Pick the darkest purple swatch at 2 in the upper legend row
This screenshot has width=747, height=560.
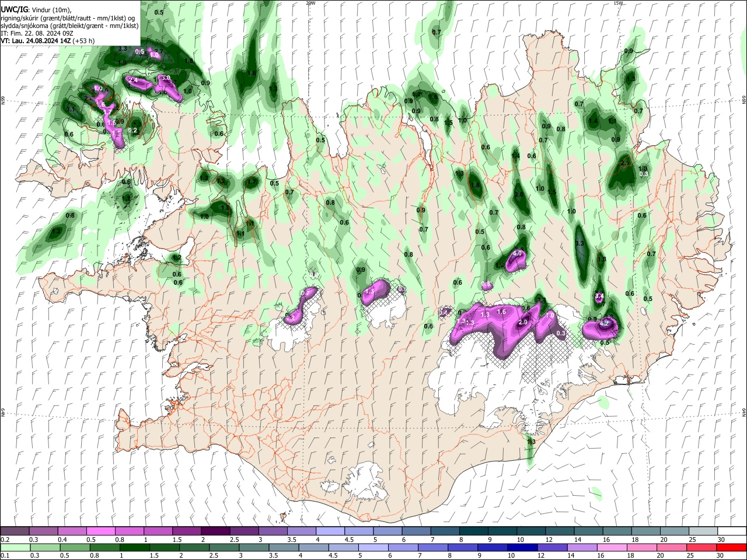[x=215, y=531]
